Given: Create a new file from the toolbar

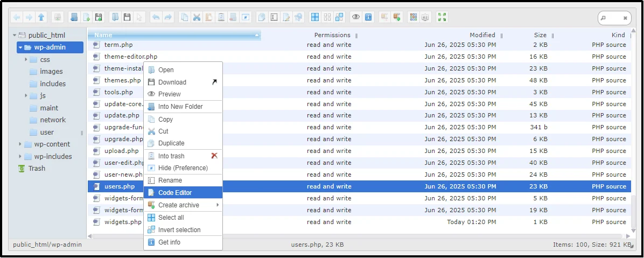Looking at the screenshot, I should pyautogui.click(x=87, y=17).
